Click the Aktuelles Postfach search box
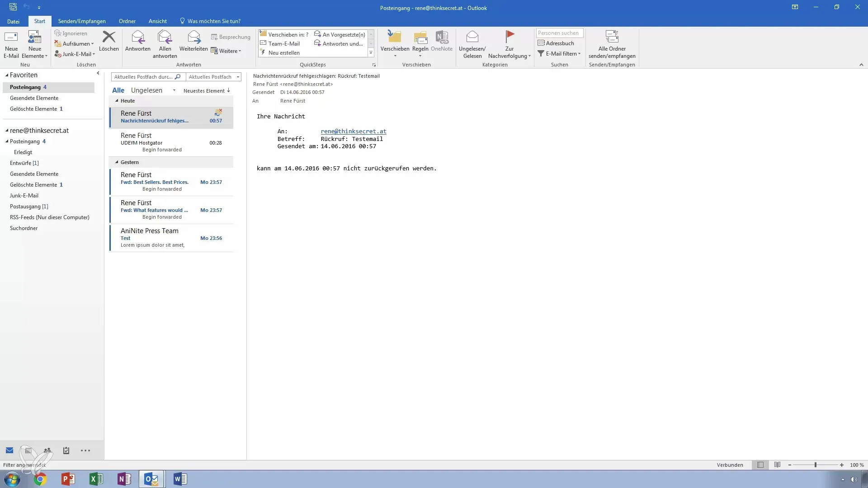Viewport: 868px width, 488px height. point(147,77)
